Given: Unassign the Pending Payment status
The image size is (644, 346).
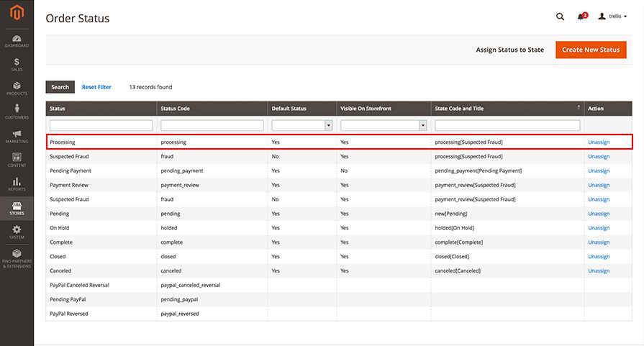Looking at the screenshot, I should [599, 170].
